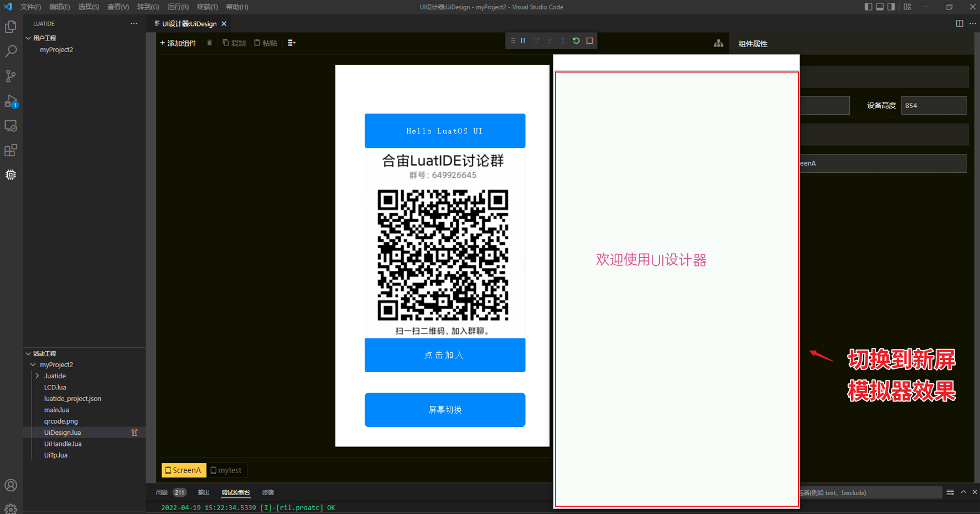This screenshot has height=514, width=980.
Task: Open the component tree structure icon
Action: pyautogui.click(x=718, y=43)
